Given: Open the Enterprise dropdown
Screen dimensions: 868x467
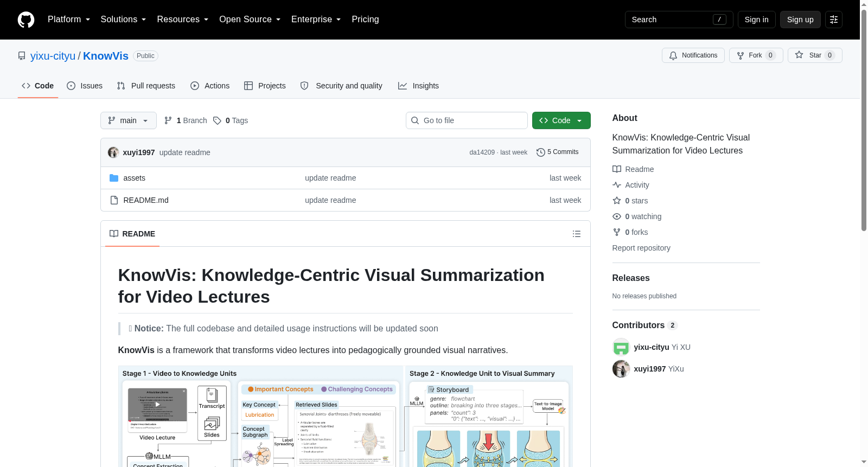Looking at the screenshot, I should [x=316, y=20].
